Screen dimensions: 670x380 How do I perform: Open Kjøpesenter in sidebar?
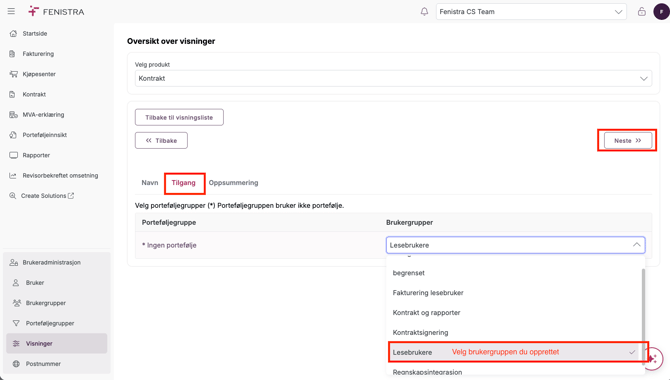pyautogui.click(x=39, y=74)
